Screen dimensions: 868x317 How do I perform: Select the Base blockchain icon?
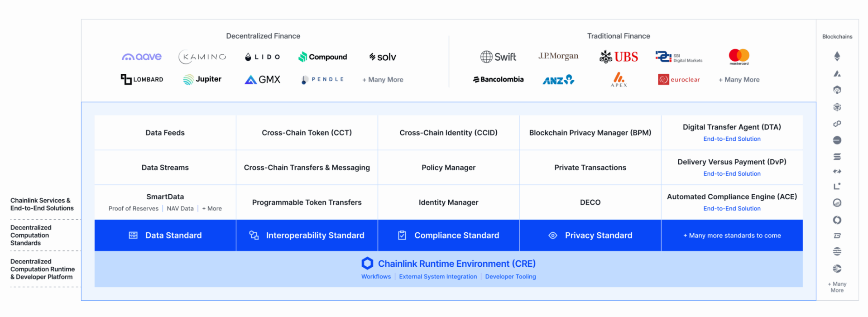pos(837,140)
